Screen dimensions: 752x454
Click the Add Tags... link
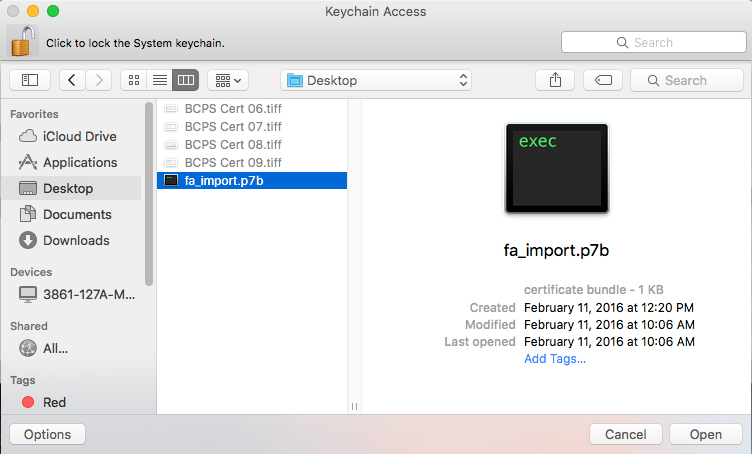pos(555,359)
